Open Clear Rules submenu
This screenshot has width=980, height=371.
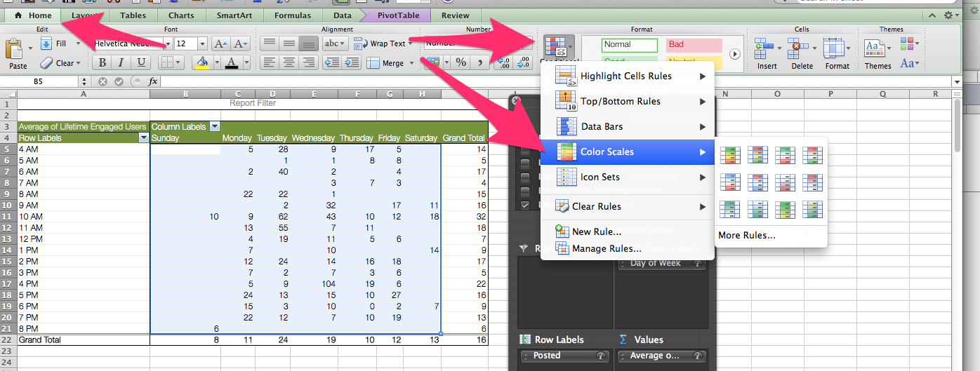(x=627, y=206)
